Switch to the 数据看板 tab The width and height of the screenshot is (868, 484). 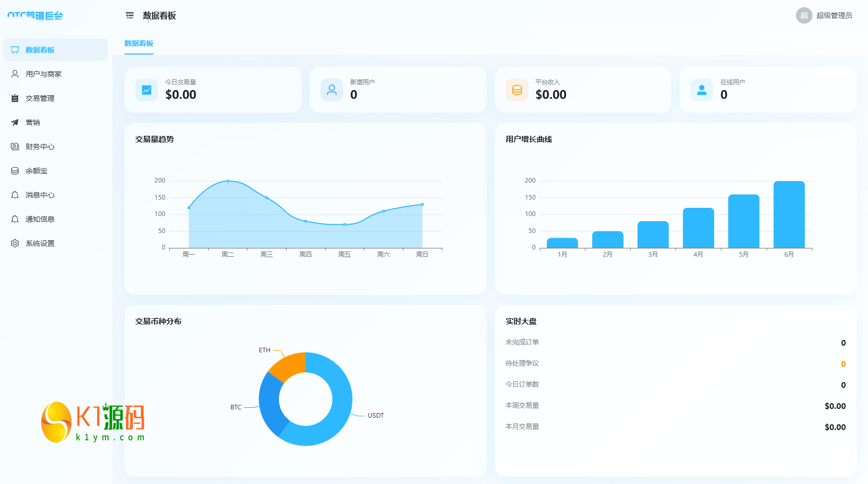pos(139,43)
